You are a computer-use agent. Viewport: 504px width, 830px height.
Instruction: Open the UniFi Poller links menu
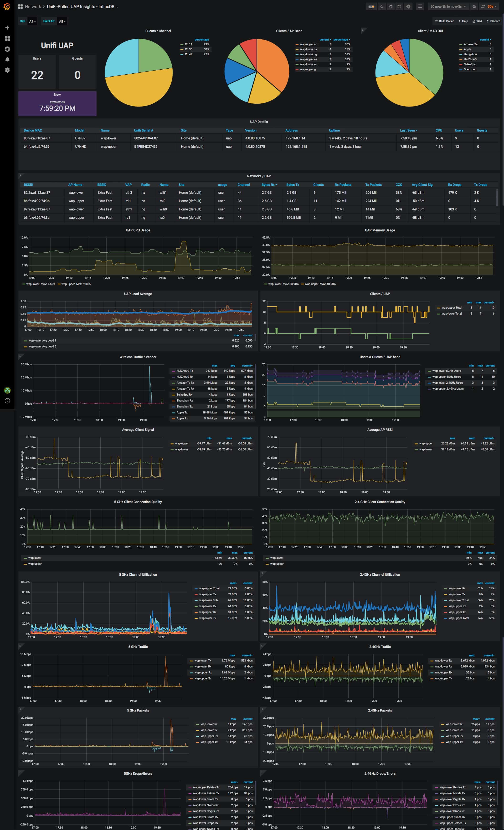pos(444,21)
